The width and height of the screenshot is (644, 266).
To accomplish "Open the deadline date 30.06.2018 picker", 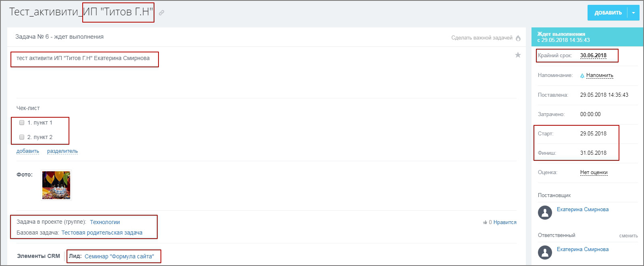I will point(593,56).
